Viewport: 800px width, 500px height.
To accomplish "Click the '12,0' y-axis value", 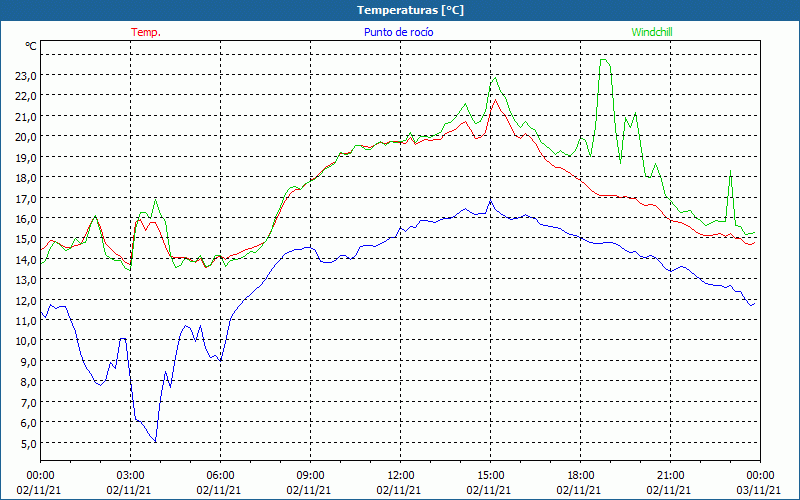I will [x=26, y=300].
